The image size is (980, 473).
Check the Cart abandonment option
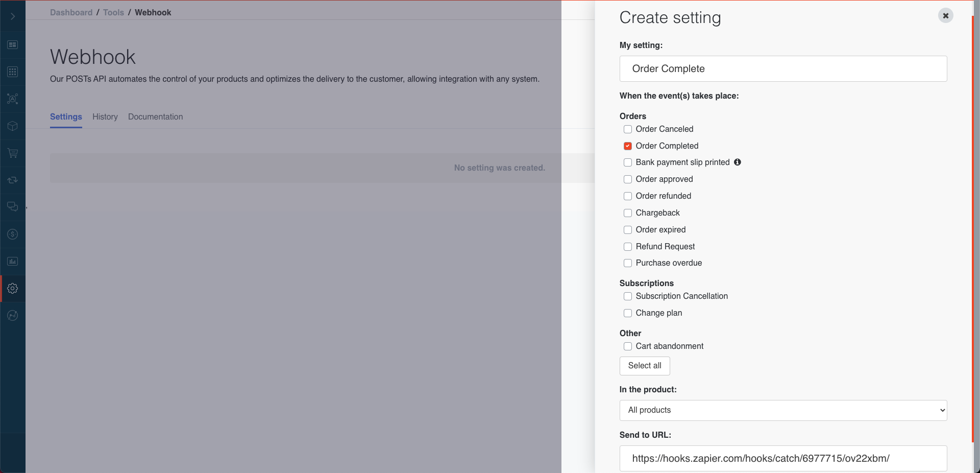[x=628, y=346]
